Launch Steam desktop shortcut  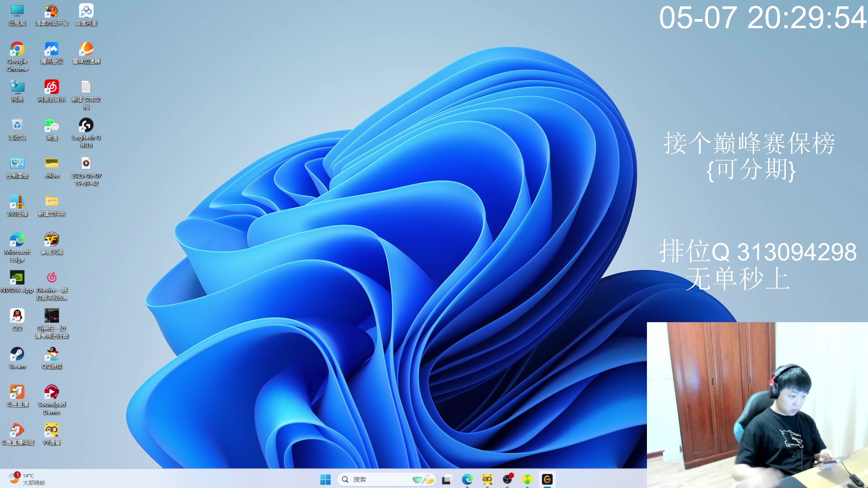click(17, 358)
